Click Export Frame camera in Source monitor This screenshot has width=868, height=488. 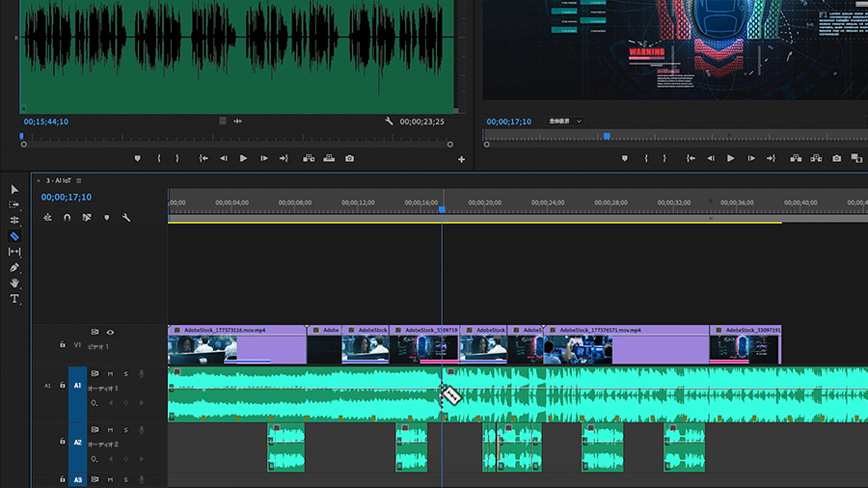pos(349,158)
